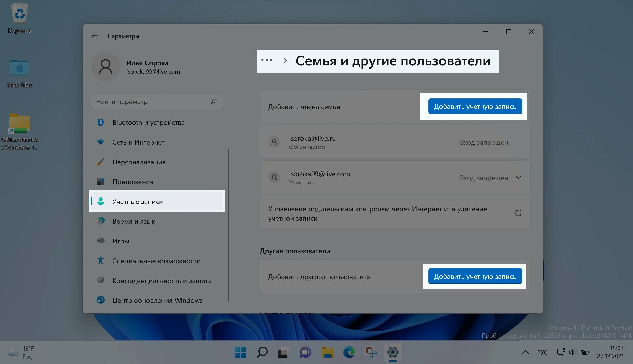Open File Explorer from the taskbar
The image size is (633, 364).
(327, 352)
